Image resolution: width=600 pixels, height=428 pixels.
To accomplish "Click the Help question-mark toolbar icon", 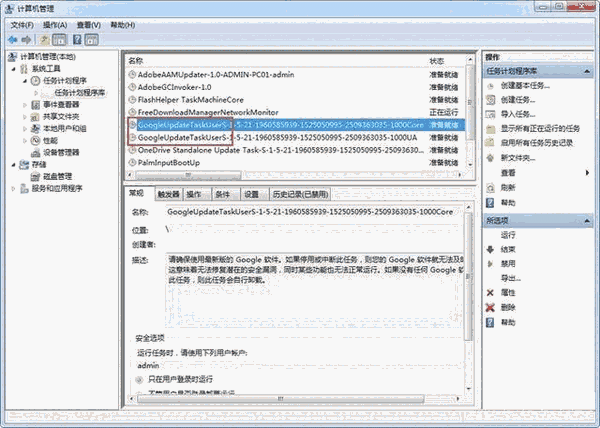I will click(x=77, y=39).
